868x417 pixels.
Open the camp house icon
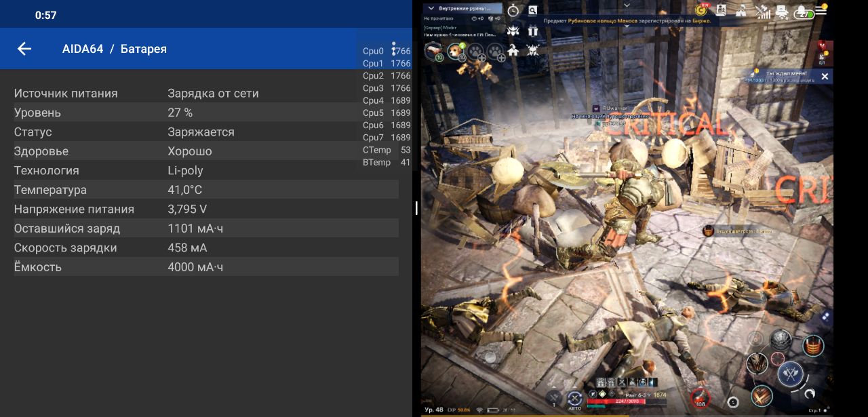pos(513,50)
